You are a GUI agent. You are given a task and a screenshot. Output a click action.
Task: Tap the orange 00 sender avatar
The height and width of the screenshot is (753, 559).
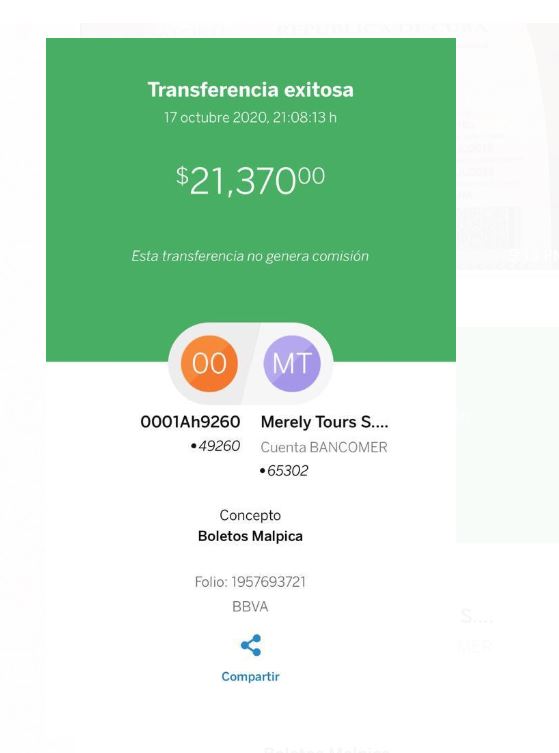click(209, 363)
